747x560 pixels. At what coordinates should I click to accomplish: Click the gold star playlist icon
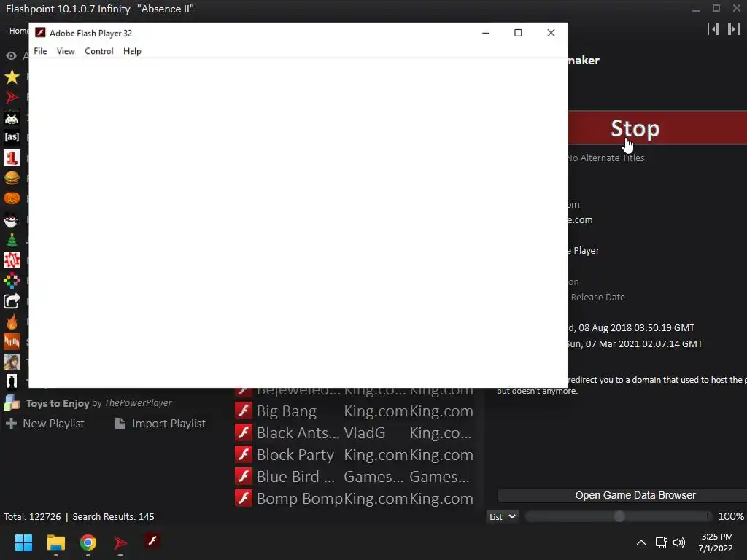(x=12, y=77)
